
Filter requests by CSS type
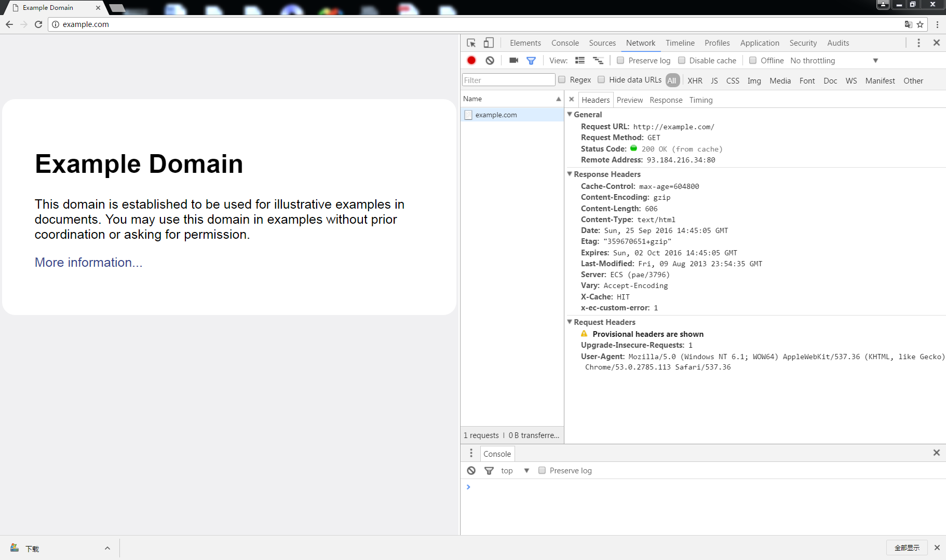click(x=733, y=80)
